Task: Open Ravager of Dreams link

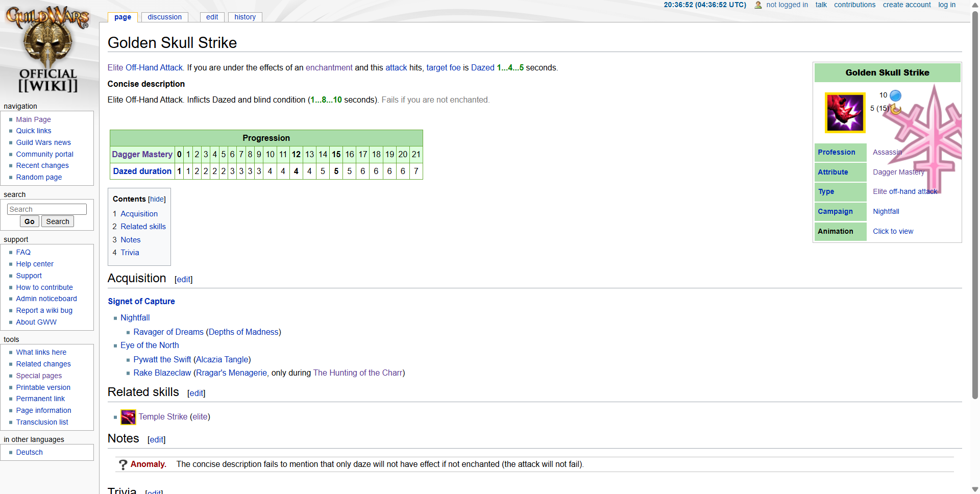Action: [x=168, y=332]
